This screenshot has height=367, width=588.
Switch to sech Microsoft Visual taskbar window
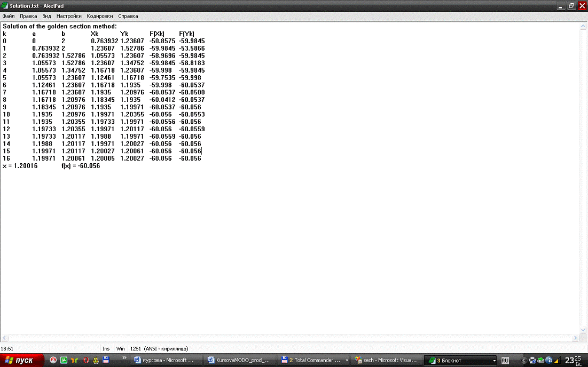tap(387, 360)
